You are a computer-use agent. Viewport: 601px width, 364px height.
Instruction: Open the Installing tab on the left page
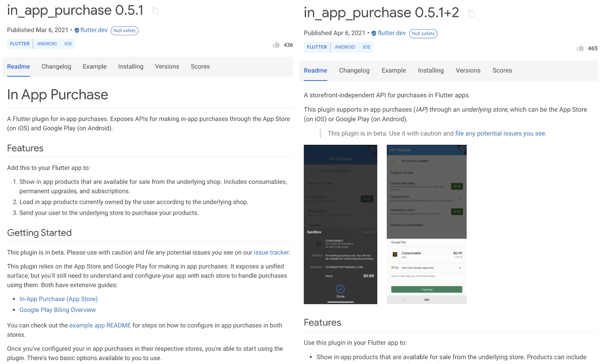(x=130, y=66)
